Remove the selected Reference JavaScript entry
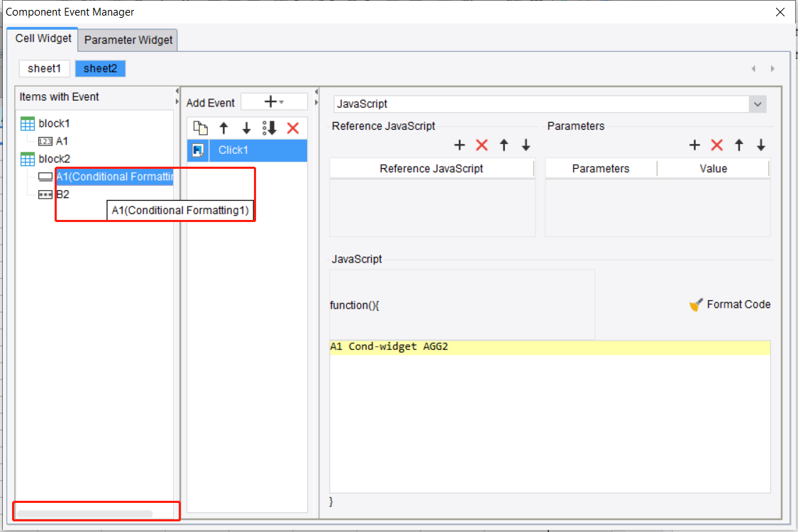The width and height of the screenshot is (798, 532). pyautogui.click(x=482, y=145)
